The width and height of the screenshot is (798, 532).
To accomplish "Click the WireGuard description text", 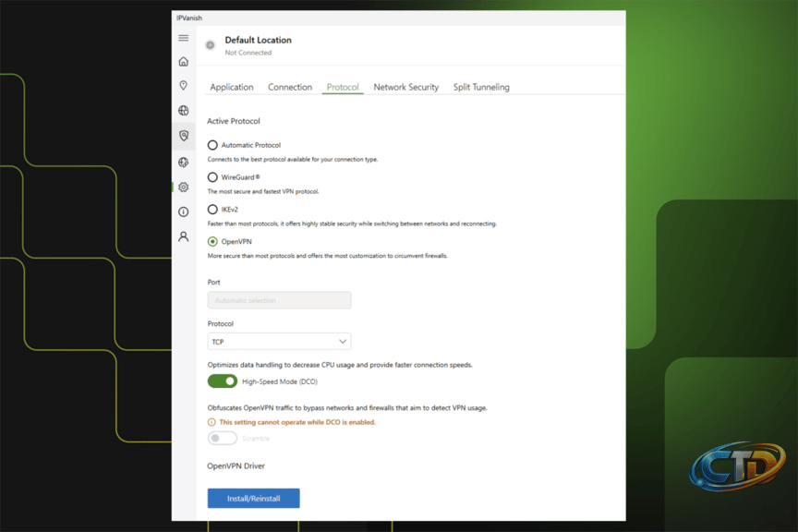I will [263, 191].
